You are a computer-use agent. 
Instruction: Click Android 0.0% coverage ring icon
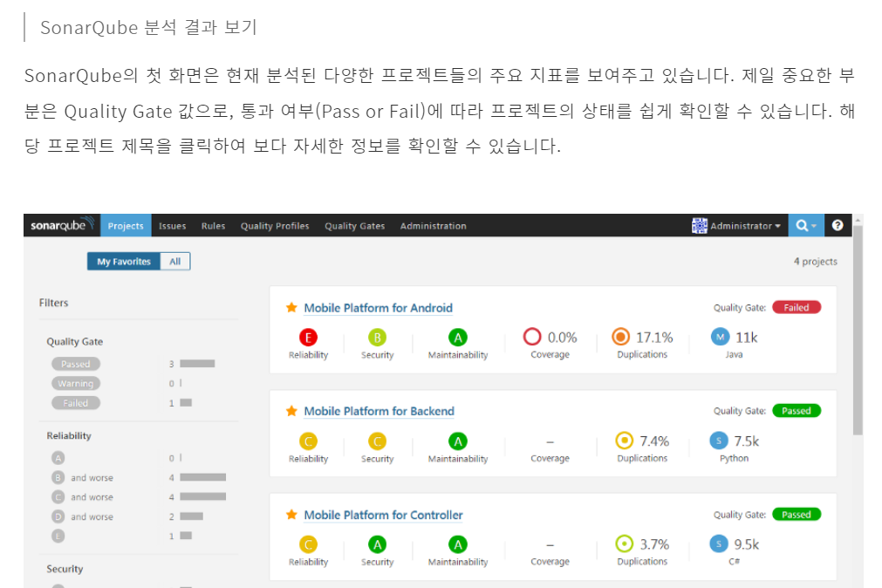pyautogui.click(x=532, y=337)
